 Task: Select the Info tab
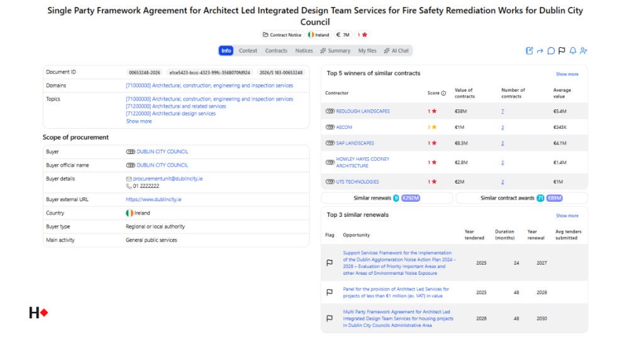pos(226,51)
